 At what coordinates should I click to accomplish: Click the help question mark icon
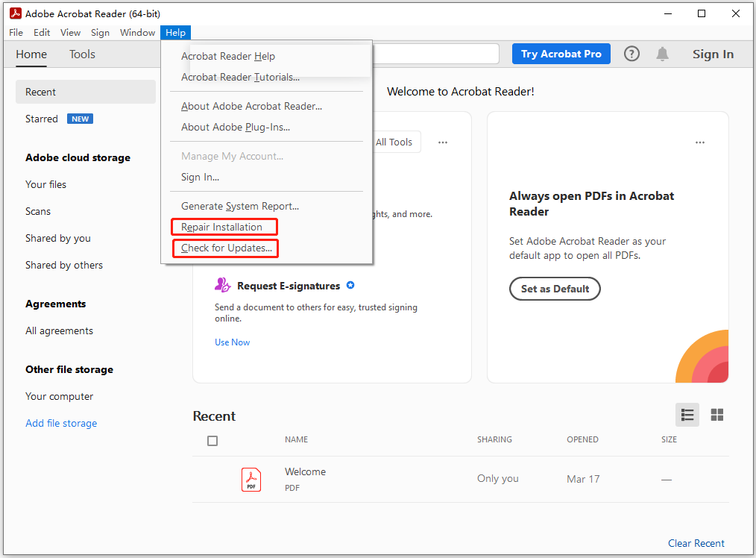tap(631, 54)
